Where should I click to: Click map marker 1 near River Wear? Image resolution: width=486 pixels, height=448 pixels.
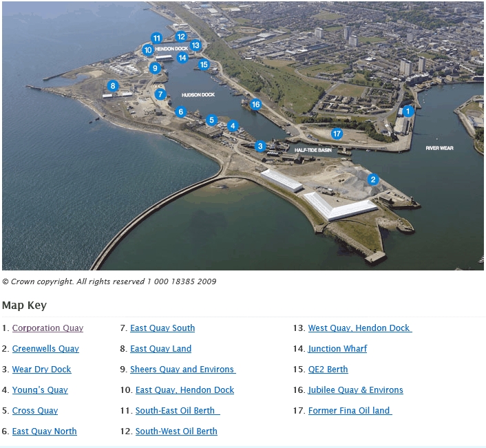(x=408, y=110)
